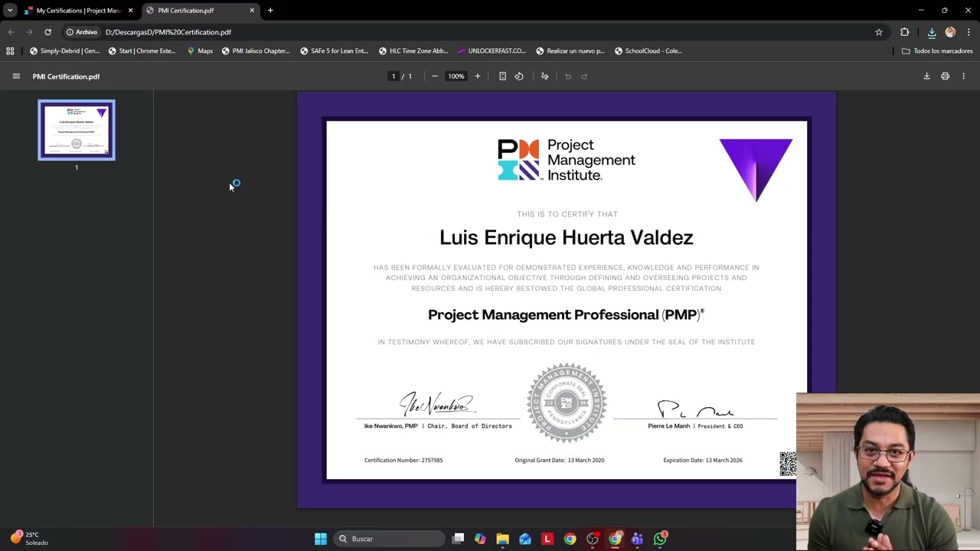The image size is (980, 551).
Task: Bookmark this page with star icon
Action: [879, 32]
